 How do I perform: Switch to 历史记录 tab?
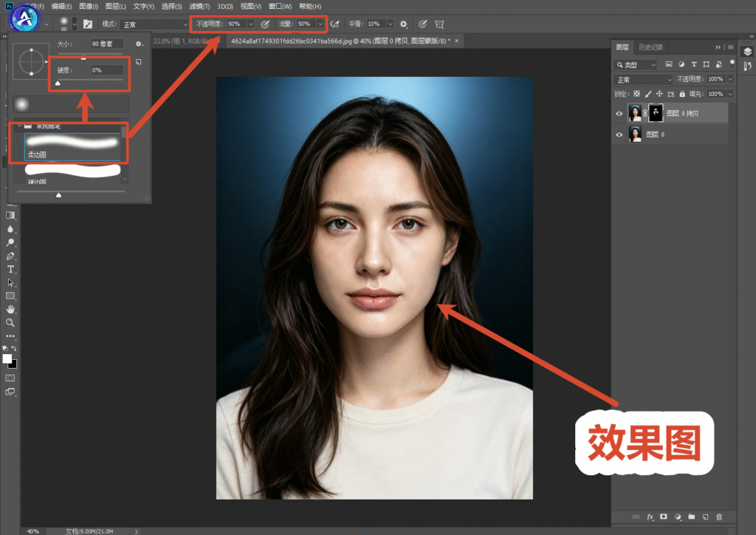click(651, 47)
